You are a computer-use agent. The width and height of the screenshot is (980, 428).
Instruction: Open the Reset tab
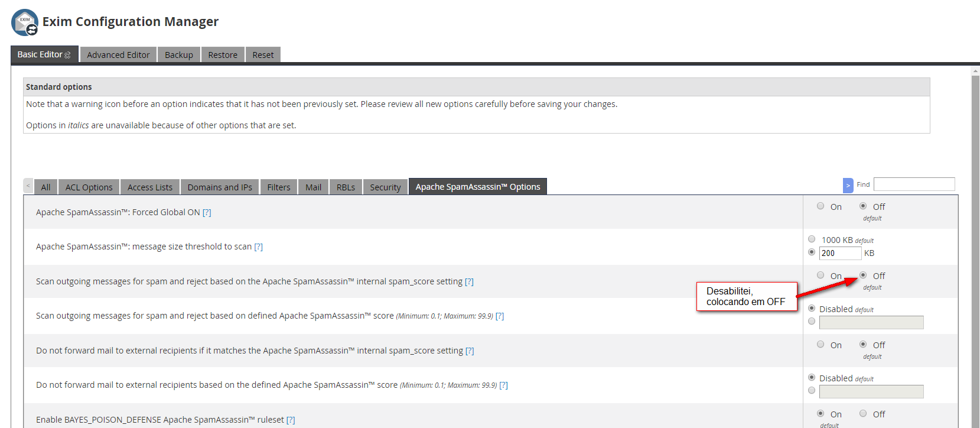click(x=263, y=55)
